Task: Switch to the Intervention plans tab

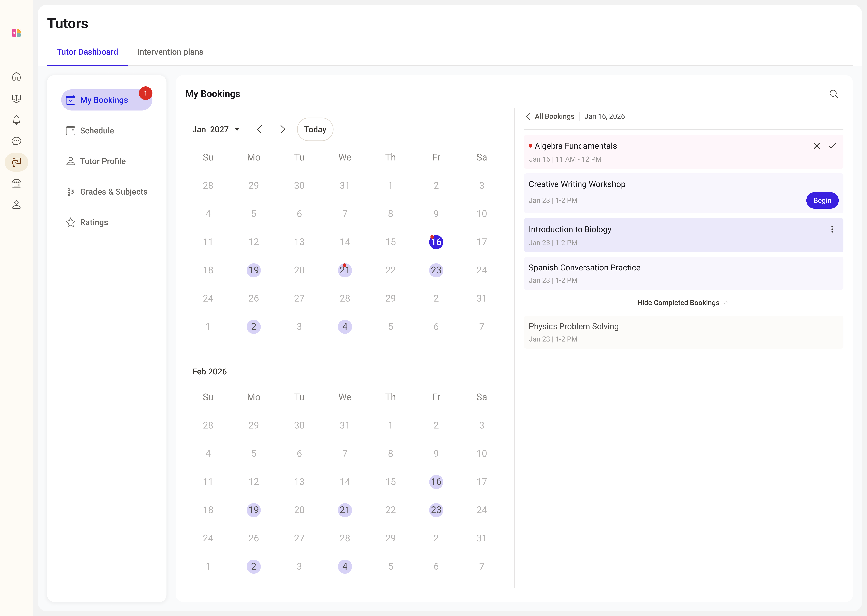Action: pos(170,52)
